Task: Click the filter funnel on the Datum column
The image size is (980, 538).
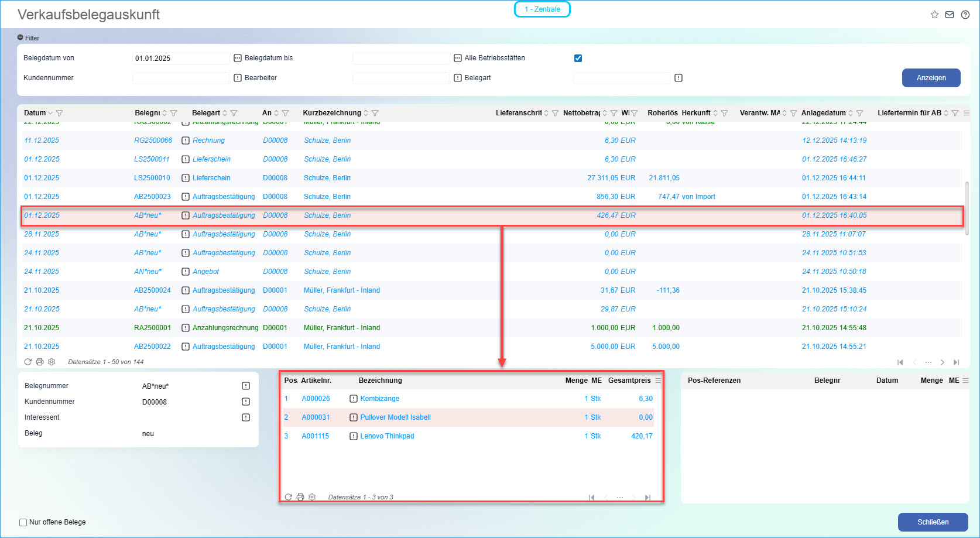Action: [x=59, y=113]
